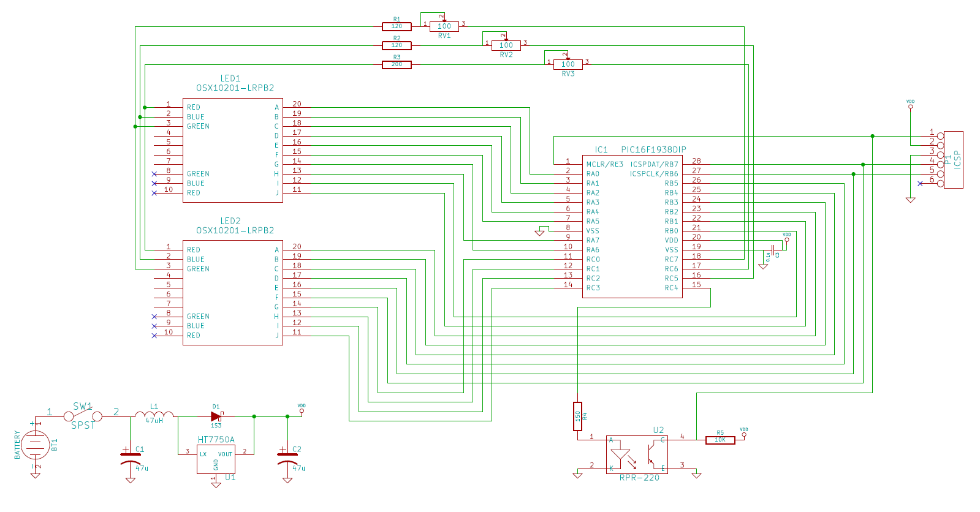Viewport: 980px width, 512px height.
Task: Click the MCLR/RE3 pin label on IC1
Action: tap(604, 164)
